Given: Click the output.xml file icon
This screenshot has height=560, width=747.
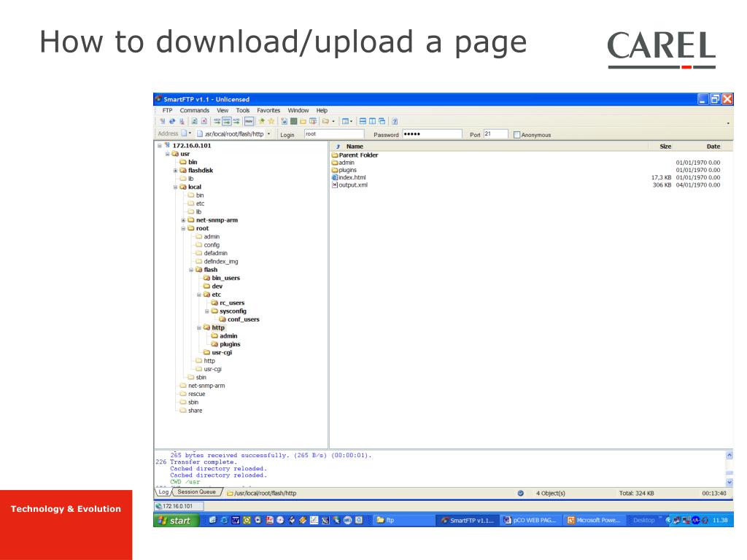Looking at the screenshot, I should 334,184.
